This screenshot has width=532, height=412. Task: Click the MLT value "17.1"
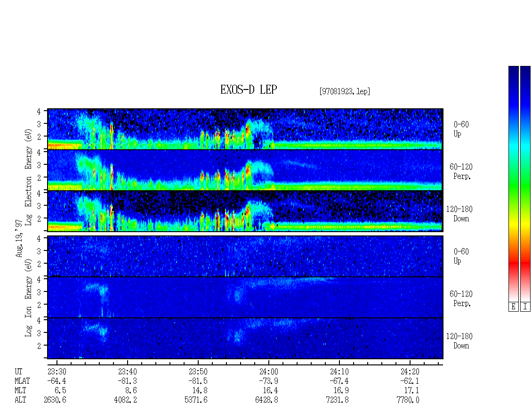(x=411, y=391)
